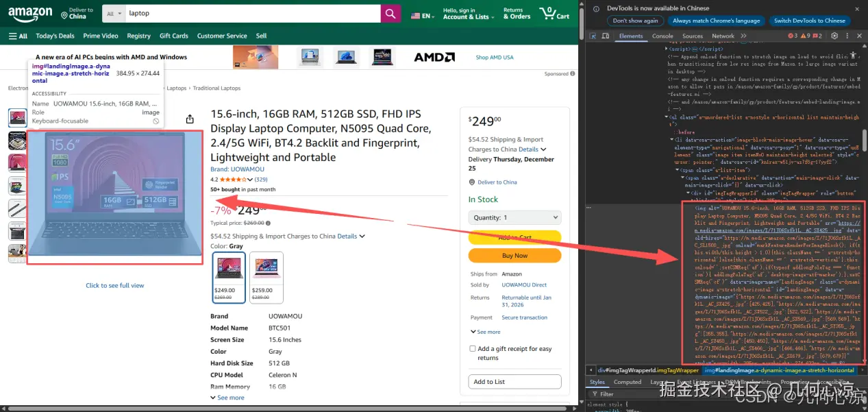Expand See more under product specs
Viewport: 868px width, 412px height.
click(227, 398)
